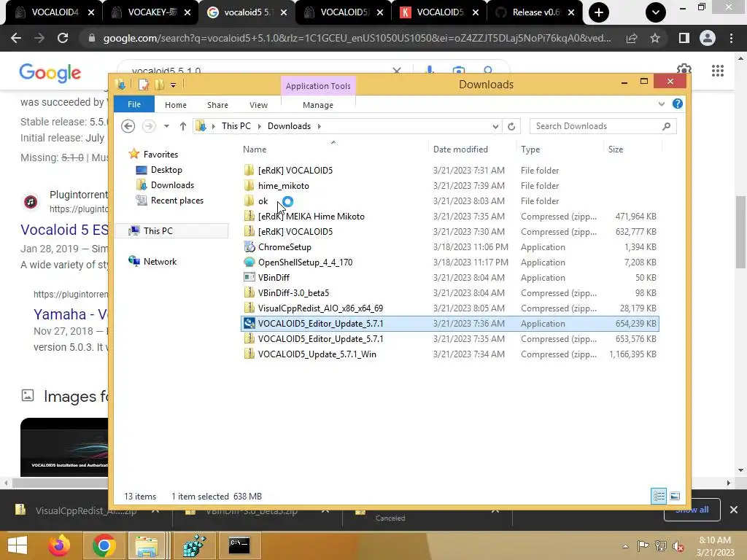Click the Google logo
Viewport: 747px width, 560px height.
click(x=50, y=73)
